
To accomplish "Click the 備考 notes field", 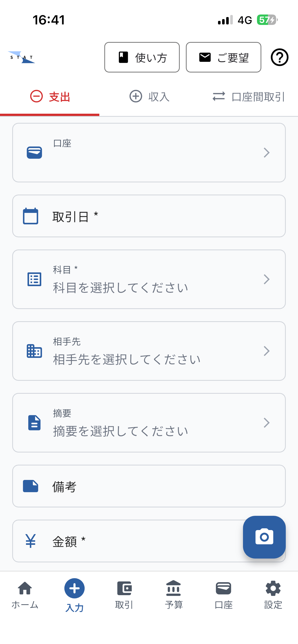I will (x=149, y=486).
